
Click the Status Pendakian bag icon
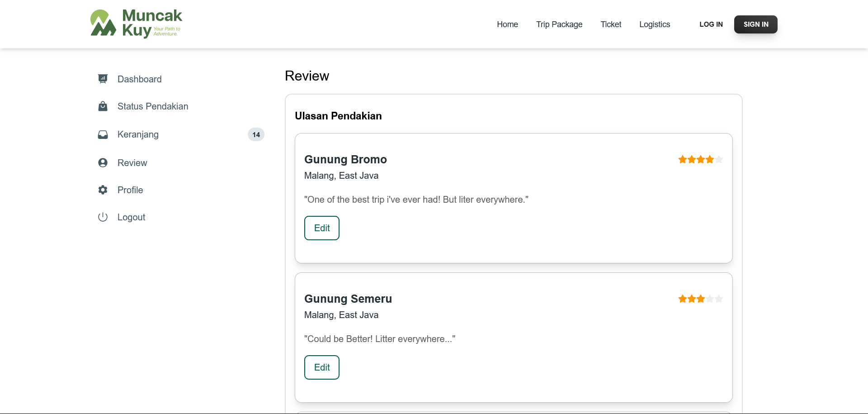coord(103,106)
